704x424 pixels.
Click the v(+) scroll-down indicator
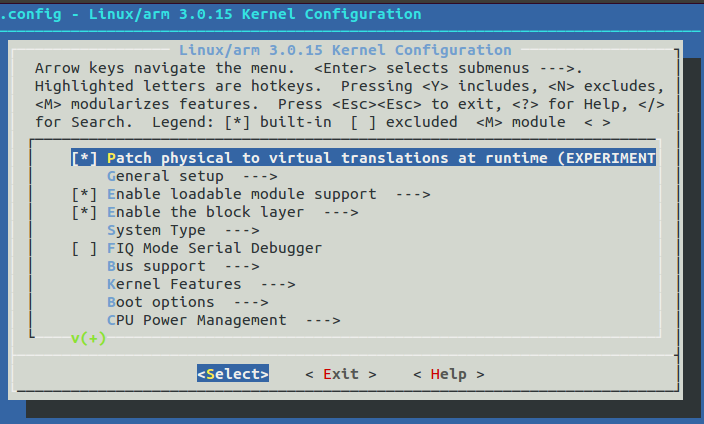pos(88,338)
